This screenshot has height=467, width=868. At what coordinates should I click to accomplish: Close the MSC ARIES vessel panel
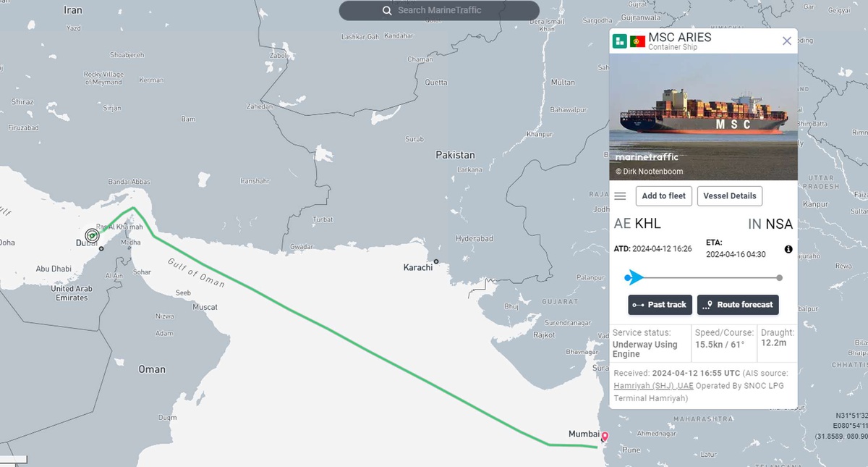787,41
